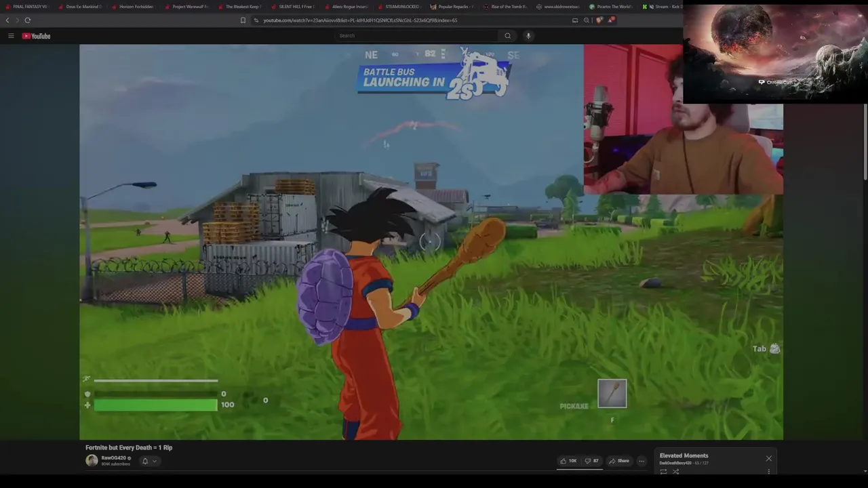This screenshot has width=868, height=488.
Task: Start voice search with microphone icon
Action: pyautogui.click(x=528, y=36)
